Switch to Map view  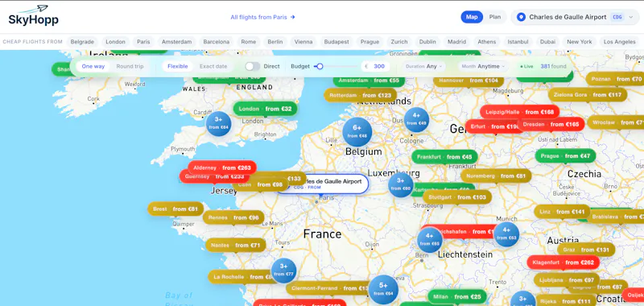tap(472, 17)
